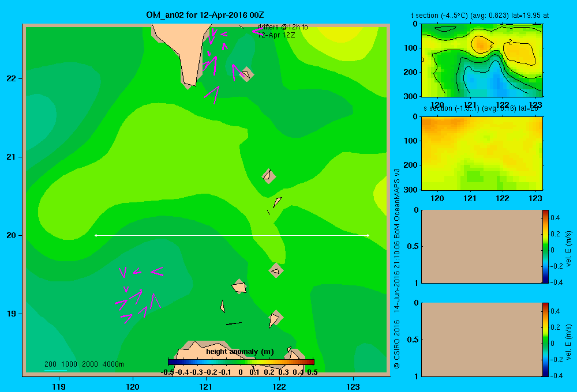
Task: Click the southern tip of Taiwan landmass
Action: 189,85
